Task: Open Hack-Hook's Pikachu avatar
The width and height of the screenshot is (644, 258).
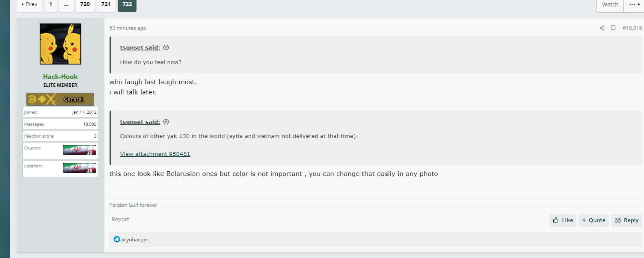Action: pyautogui.click(x=60, y=44)
